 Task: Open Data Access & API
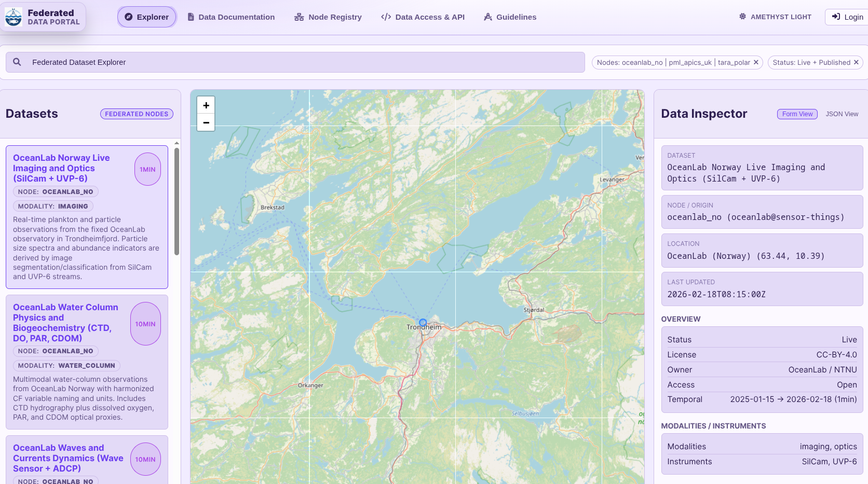pyautogui.click(x=423, y=17)
